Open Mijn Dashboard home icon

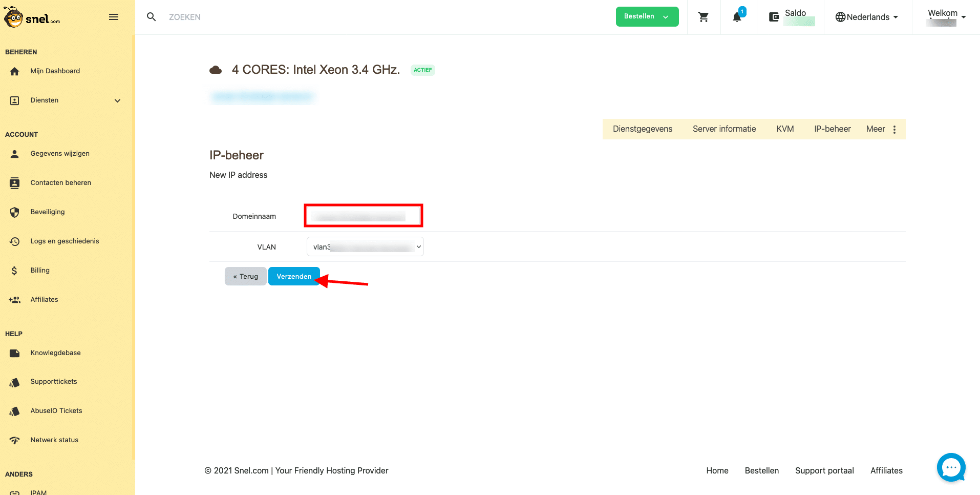[15, 71]
